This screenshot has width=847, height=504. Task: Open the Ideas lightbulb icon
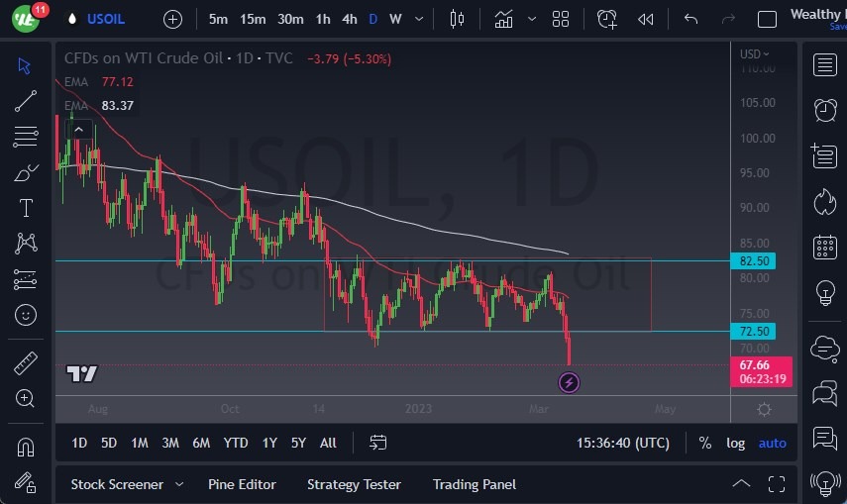(x=824, y=293)
